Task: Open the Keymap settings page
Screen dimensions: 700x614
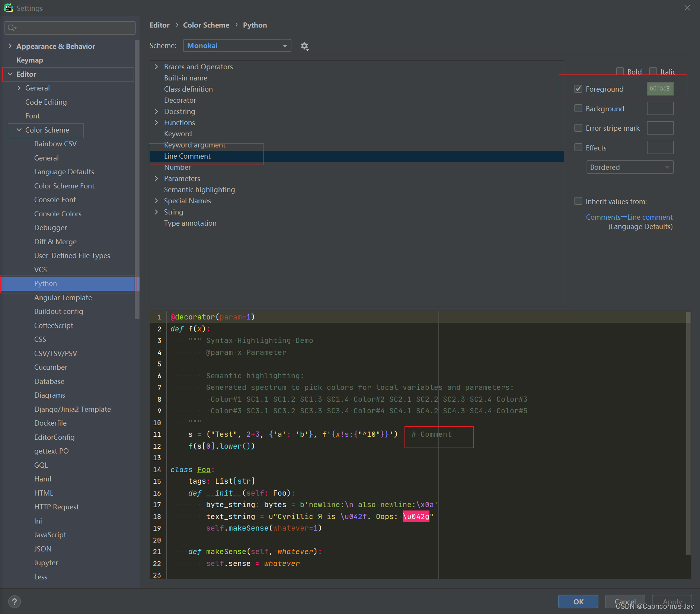Action: tap(30, 60)
